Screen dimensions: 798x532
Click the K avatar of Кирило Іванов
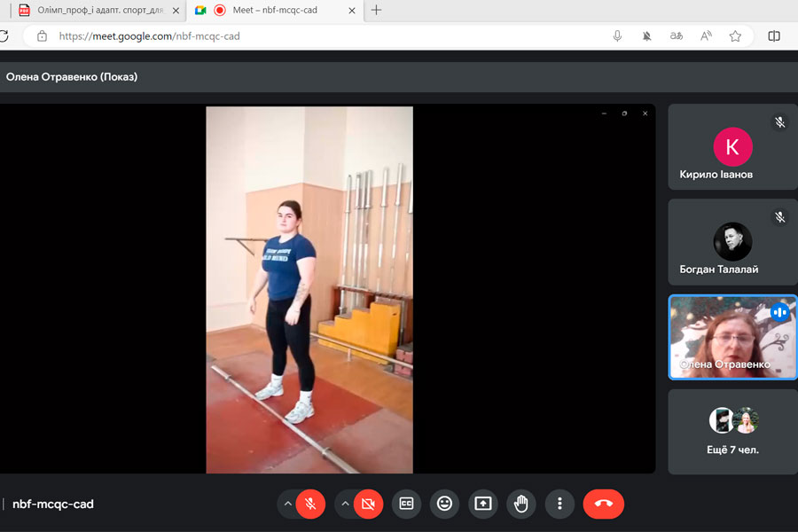733,147
